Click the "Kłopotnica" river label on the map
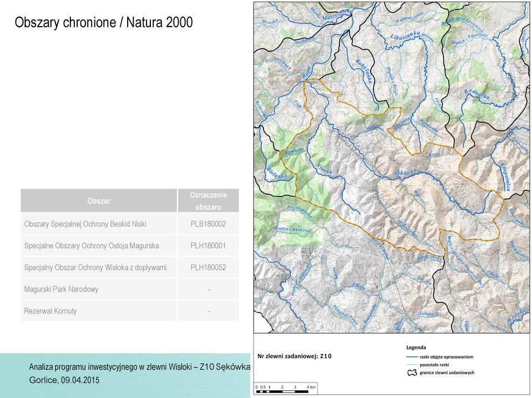The width and height of the screenshot is (532, 398). click(x=505, y=177)
